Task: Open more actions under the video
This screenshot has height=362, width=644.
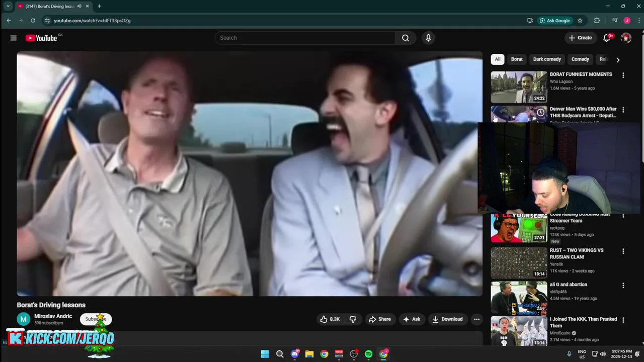Action: point(476,319)
